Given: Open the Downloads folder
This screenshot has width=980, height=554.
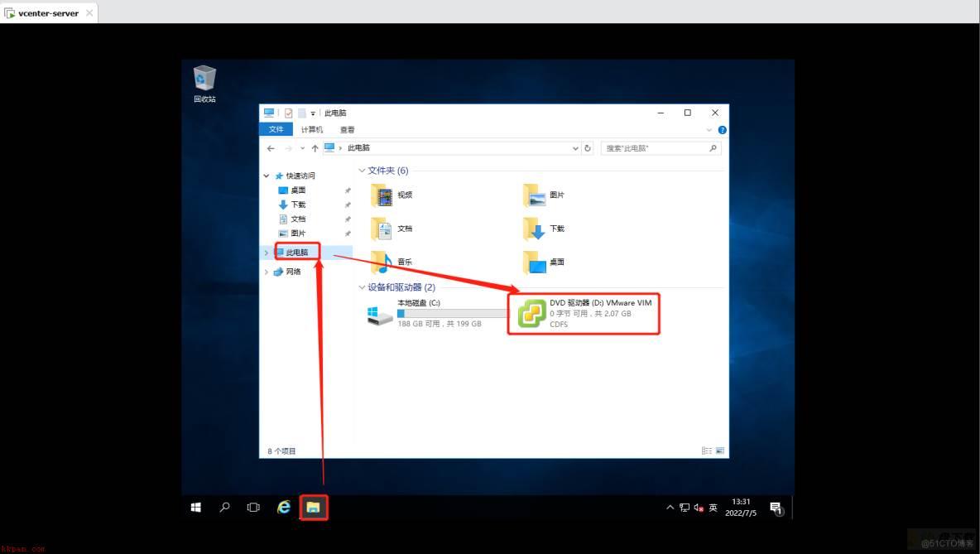Looking at the screenshot, I should [x=544, y=229].
